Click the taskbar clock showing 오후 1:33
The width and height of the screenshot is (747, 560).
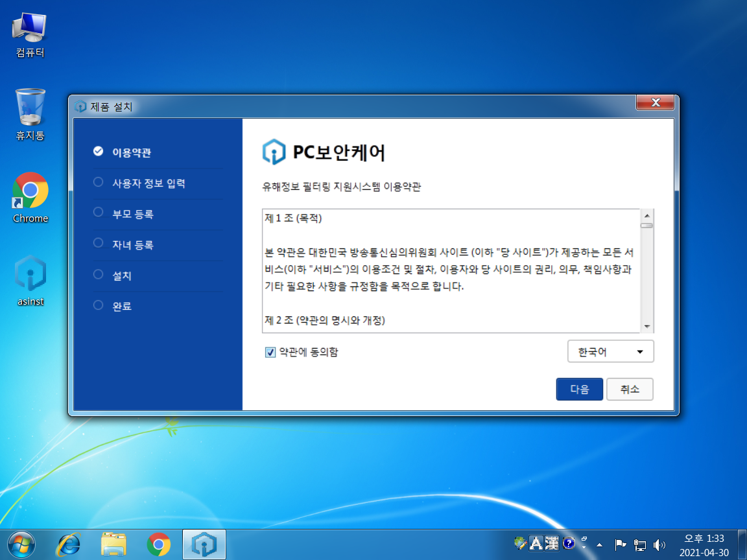(x=704, y=539)
